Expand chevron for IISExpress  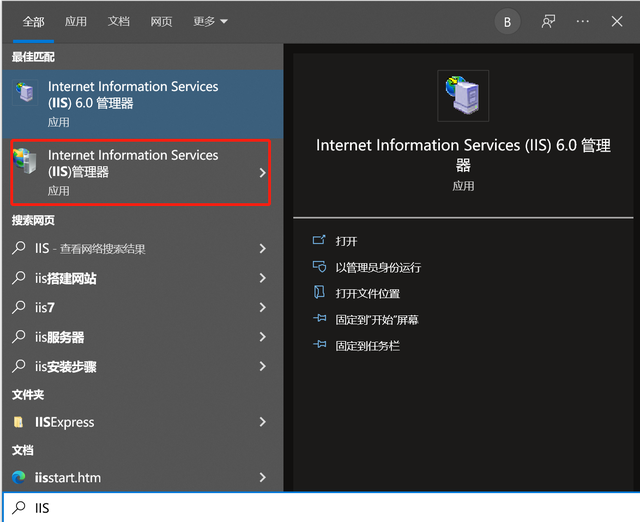(262, 422)
